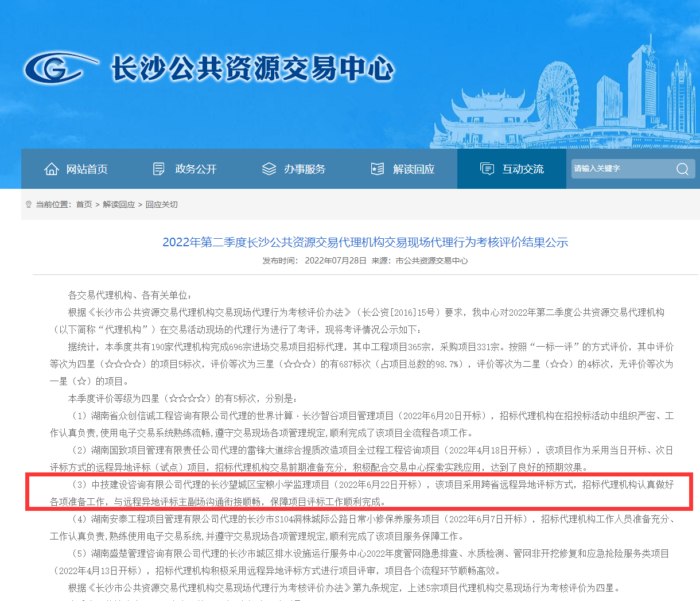Click the Changsha trading center logo icon

pos(61,68)
